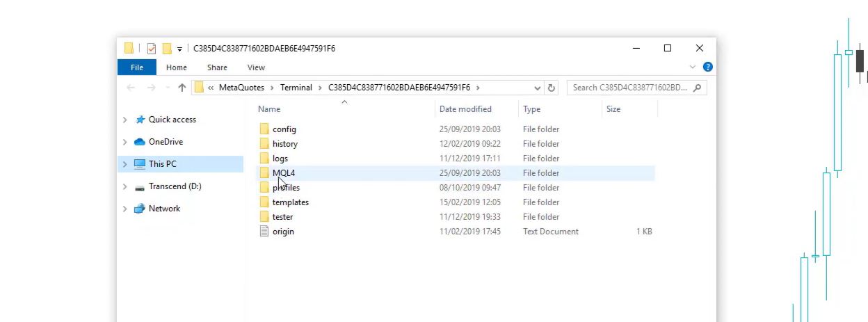Expand the ribbon with the chevron
This screenshot has width=868, height=322.
[x=693, y=67]
